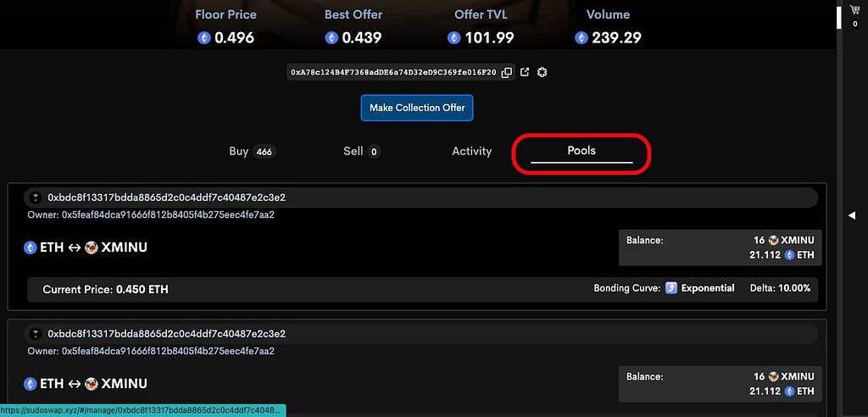
Task: Click the ETH icon in second pool balance
Action: (789, 392)
